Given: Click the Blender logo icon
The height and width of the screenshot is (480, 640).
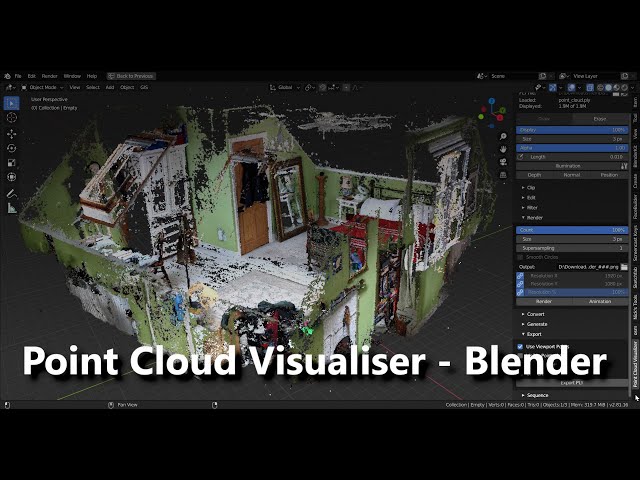Looking at the screenshot, I should [x=7, y=76].
